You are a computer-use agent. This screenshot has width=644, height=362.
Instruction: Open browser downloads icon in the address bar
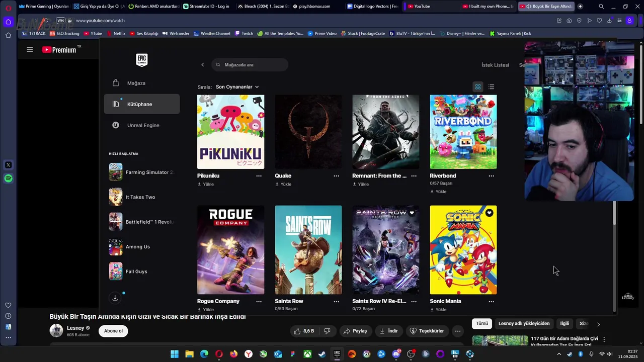pyautogui.click(x=609, y=21)
